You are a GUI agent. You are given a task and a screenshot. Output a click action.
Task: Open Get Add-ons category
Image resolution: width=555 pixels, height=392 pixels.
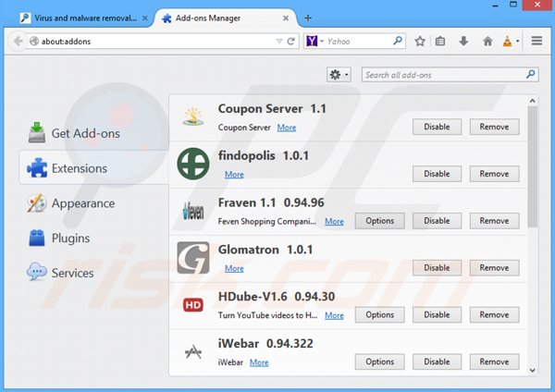(x=93, y=133)
